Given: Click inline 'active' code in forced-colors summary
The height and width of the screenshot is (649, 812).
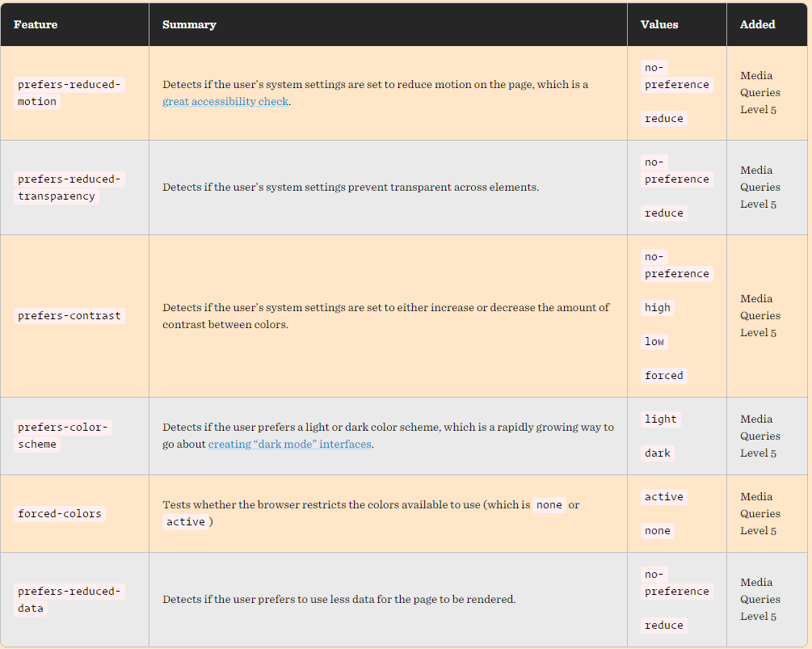Looking at the screenshot, I should [x=185, y=522].
